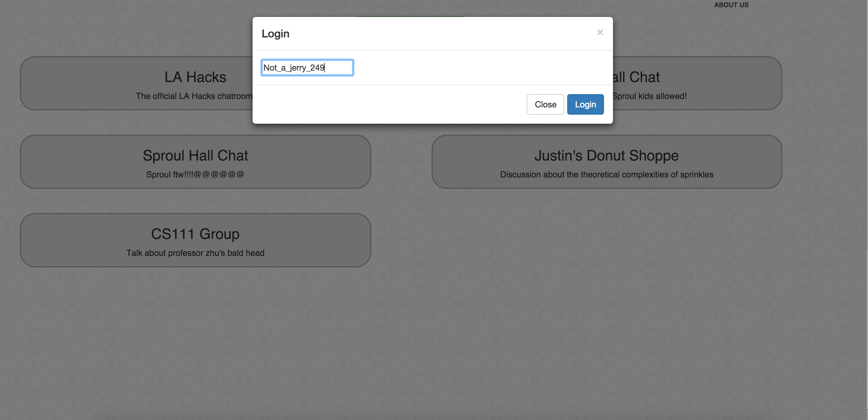
Task: Click 'Talk about professor zhu's bald head' text
Action: coord(195,253)
